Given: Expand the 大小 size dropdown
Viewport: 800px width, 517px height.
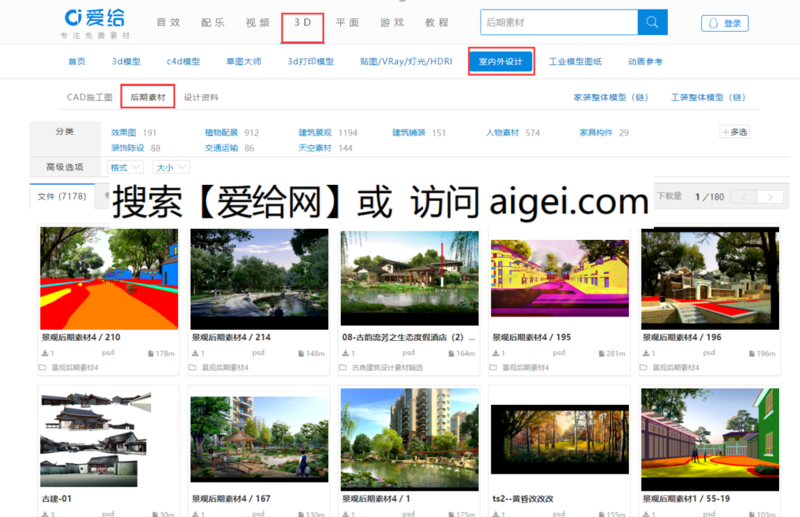Looking at the screenshot, I should coord(171,167).
